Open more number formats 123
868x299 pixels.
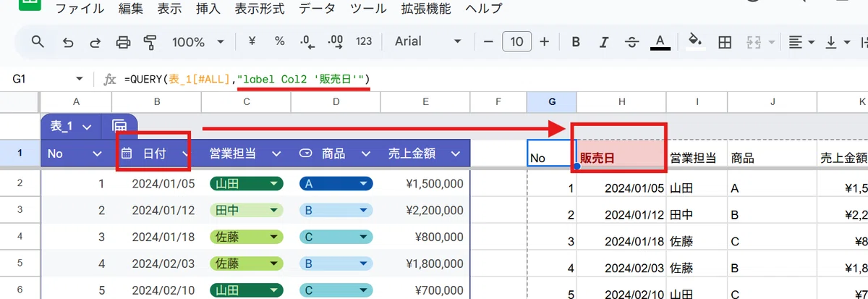pos(365,42)
